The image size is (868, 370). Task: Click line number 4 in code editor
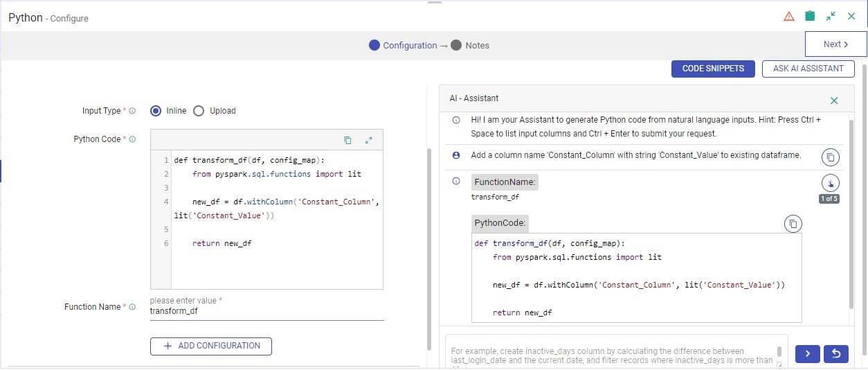click(x=166, y=202)
